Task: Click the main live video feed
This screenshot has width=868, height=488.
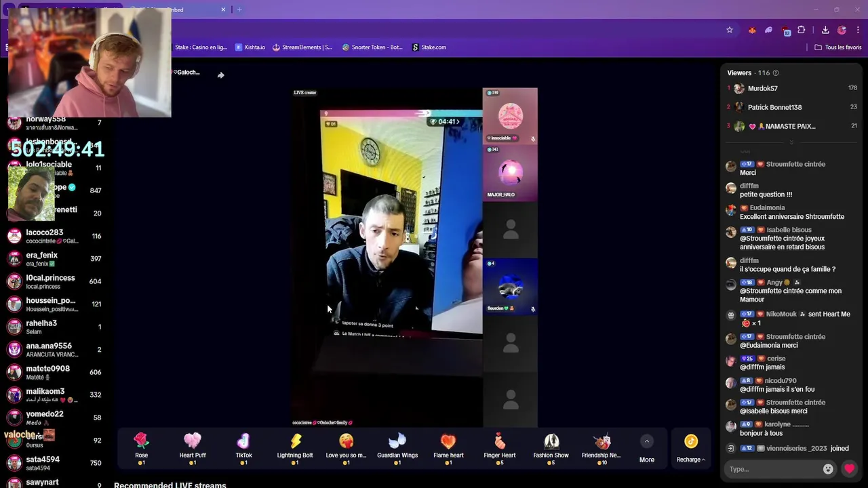Action: click(x=387, y=258)
